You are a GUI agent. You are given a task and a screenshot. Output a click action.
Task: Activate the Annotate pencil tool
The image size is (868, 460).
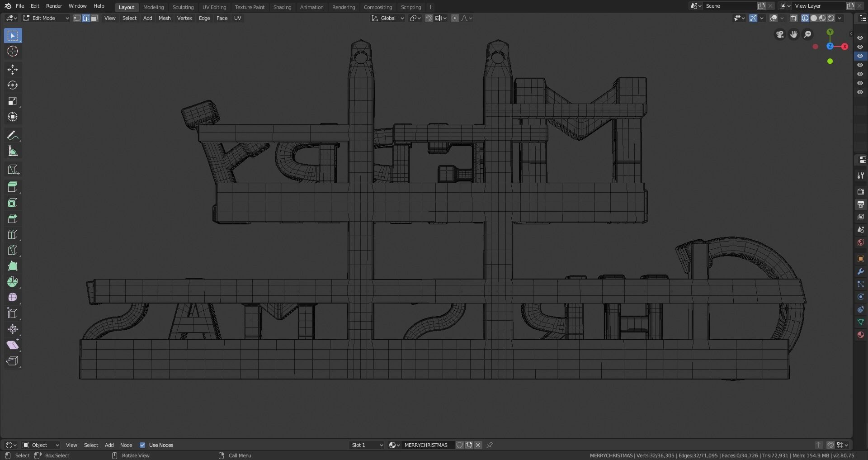tap(13, 135)
